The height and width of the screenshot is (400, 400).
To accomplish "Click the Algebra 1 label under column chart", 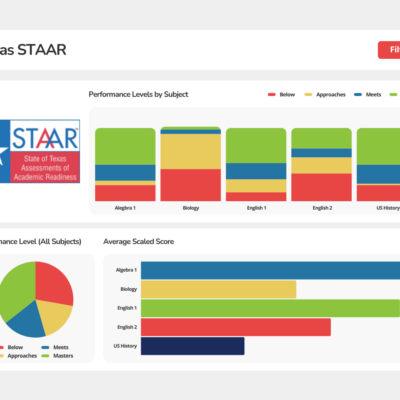I will [x=125, y=208].
